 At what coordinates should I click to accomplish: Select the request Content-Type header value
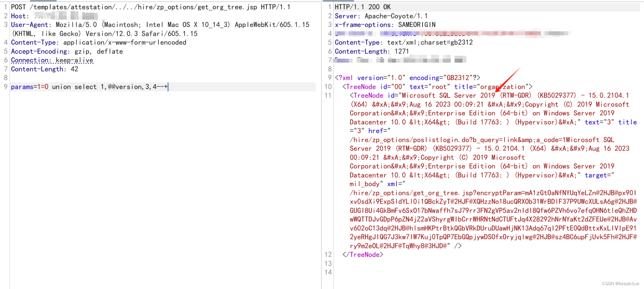(x=125, y=42)
